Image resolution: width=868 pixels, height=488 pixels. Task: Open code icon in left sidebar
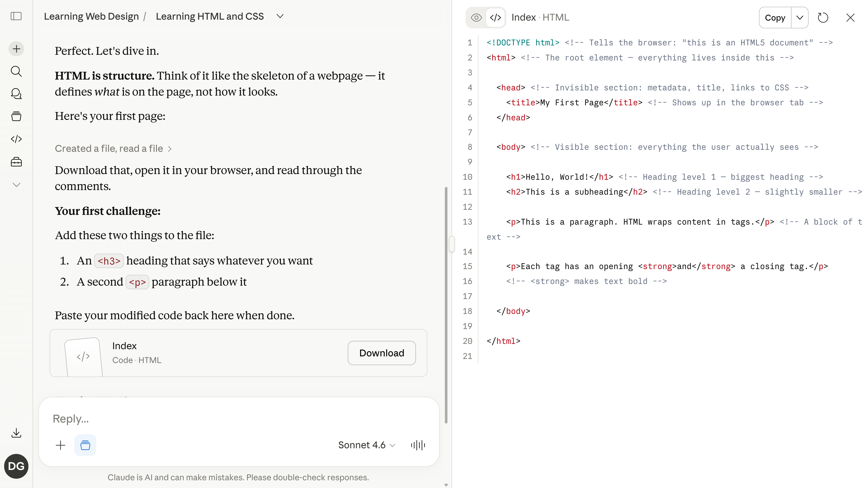(16, 139)
